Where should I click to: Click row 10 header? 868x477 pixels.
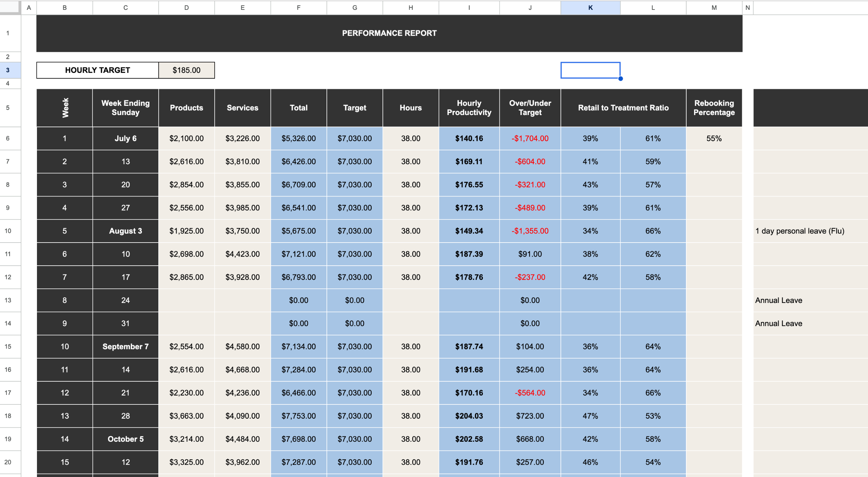click(8, 231)
